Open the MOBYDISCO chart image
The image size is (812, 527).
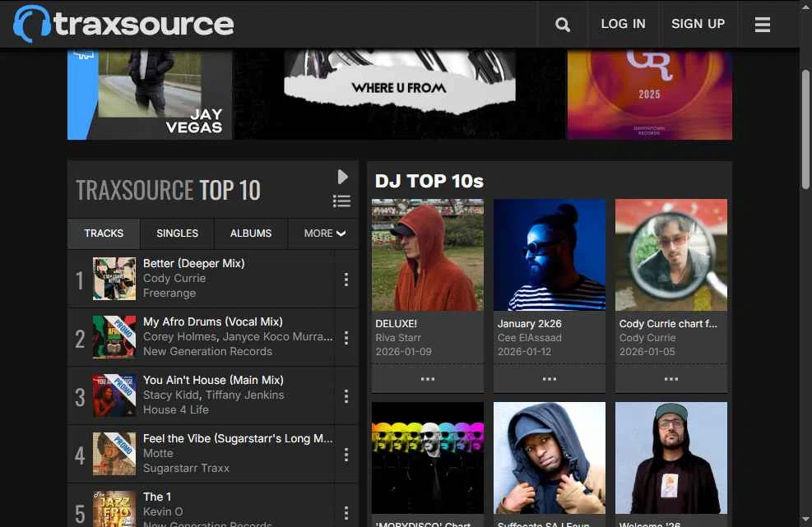click(428, 458)
